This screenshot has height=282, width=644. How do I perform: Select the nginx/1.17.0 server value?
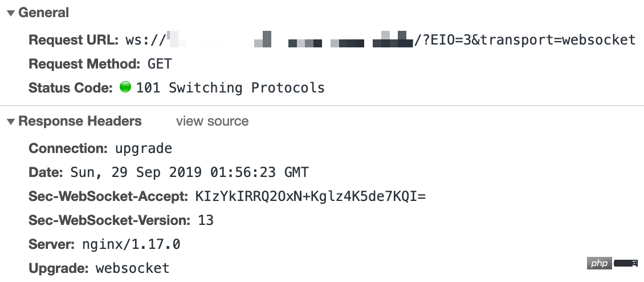coord(131,244)
